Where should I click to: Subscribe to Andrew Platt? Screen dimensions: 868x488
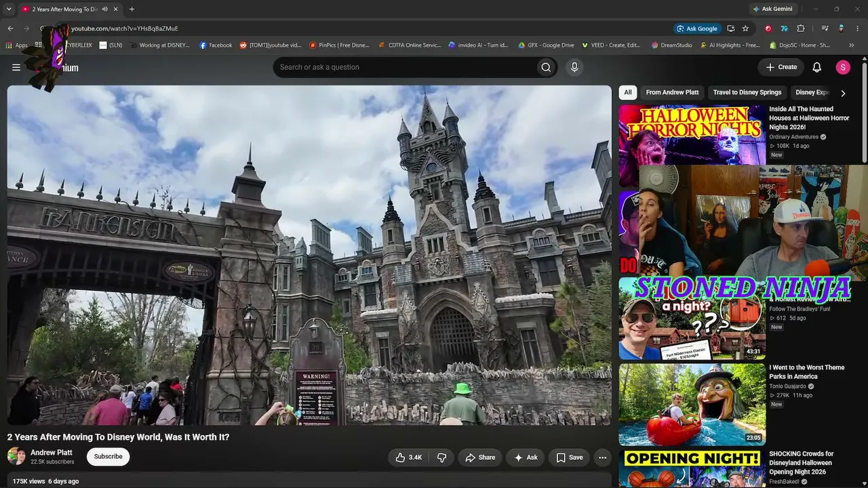coord(108,457)
